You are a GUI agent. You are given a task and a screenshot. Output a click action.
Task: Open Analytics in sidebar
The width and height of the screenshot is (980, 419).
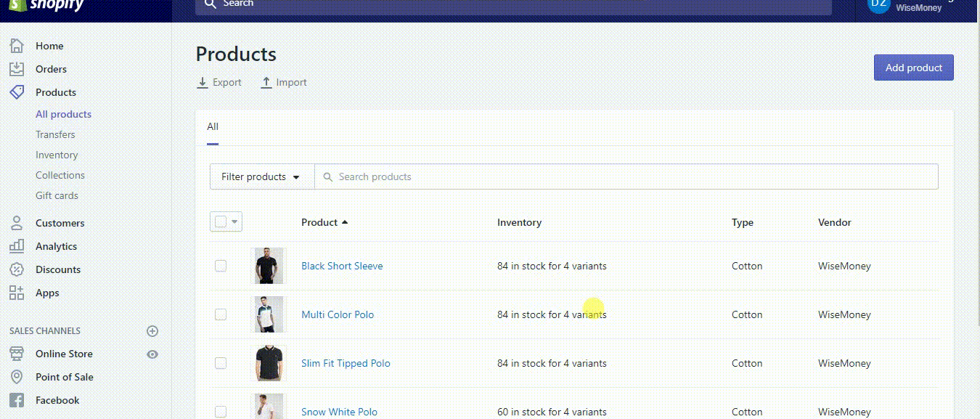[x=56, y=246]
